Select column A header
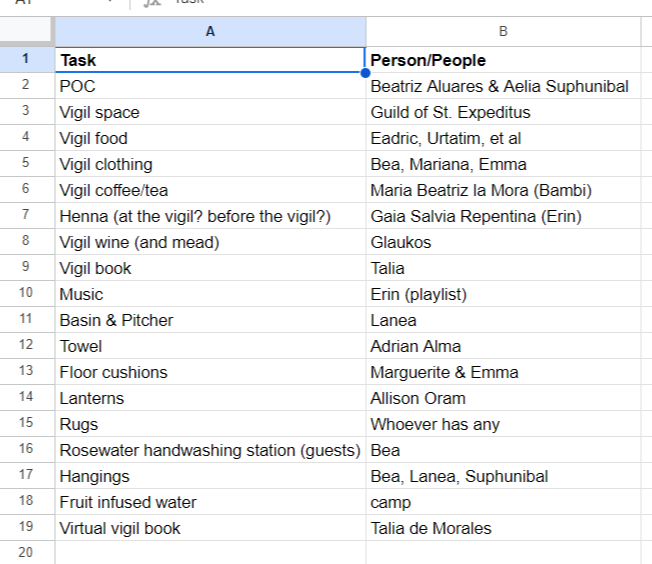652x564 pixels. tap(210, 32)
